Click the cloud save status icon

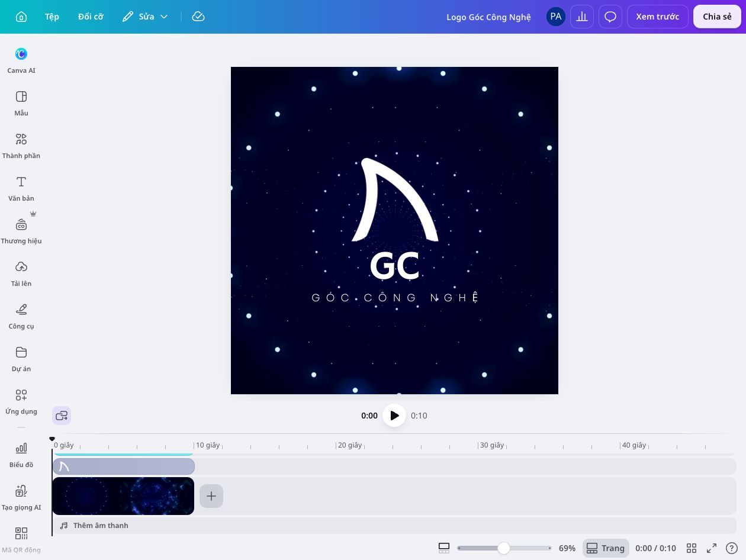198,17
